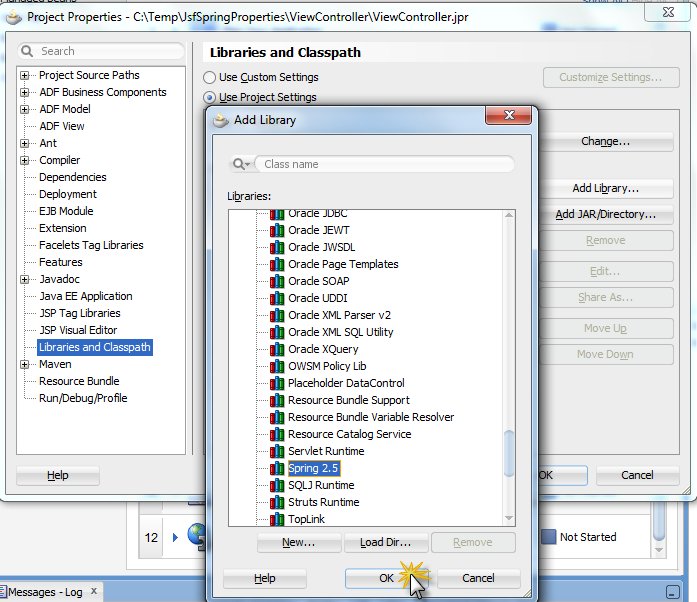Click the Class name search field

click(385, 164)
